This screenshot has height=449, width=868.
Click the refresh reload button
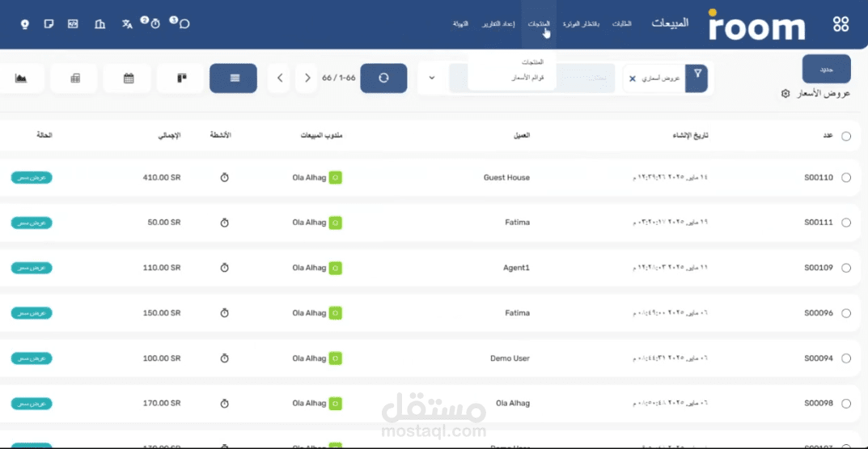pos(383,78)
